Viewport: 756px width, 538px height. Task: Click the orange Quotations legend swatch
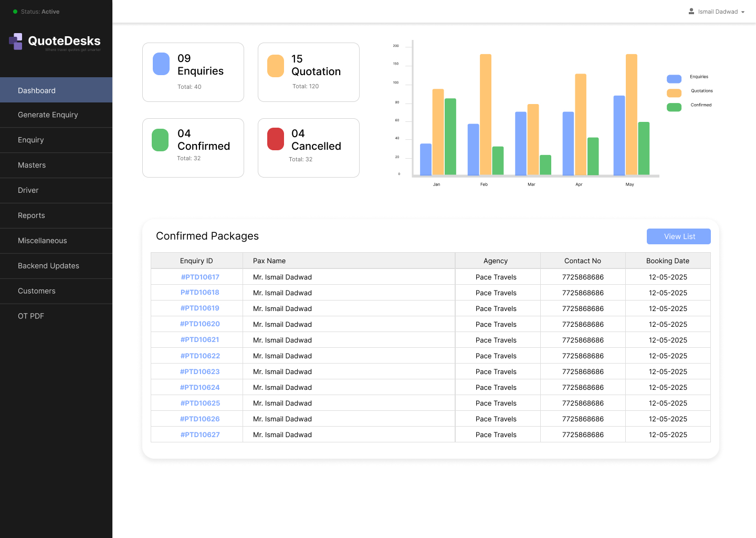point(674,93)
